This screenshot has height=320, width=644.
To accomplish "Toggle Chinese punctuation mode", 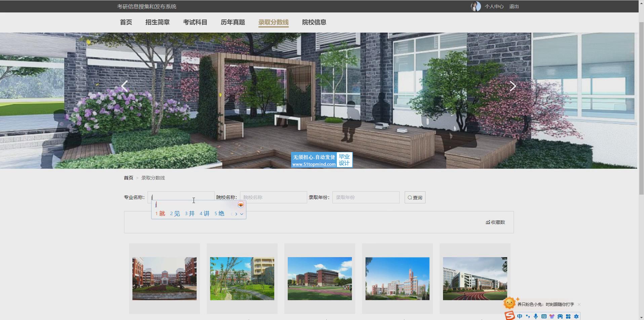I will click(528, 316).
